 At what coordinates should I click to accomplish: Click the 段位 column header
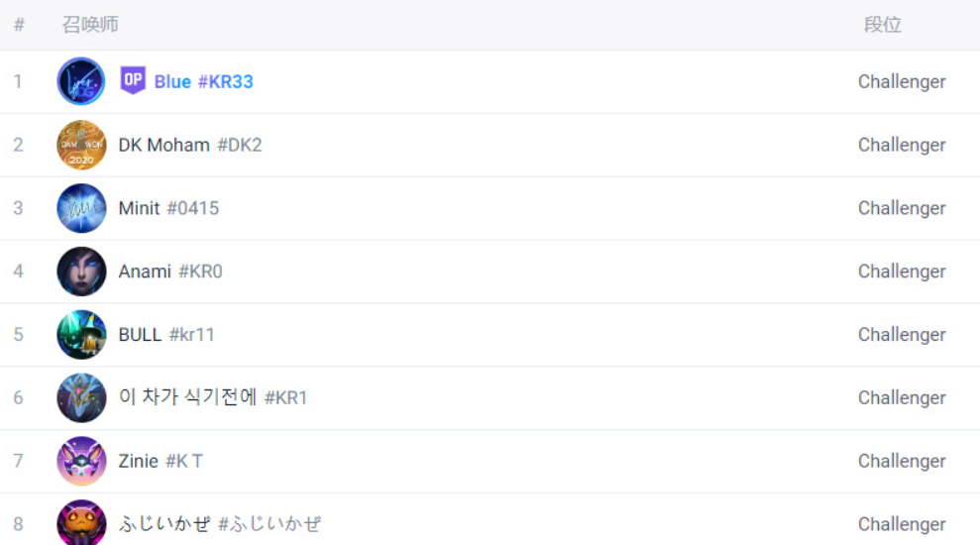[883, 25]
